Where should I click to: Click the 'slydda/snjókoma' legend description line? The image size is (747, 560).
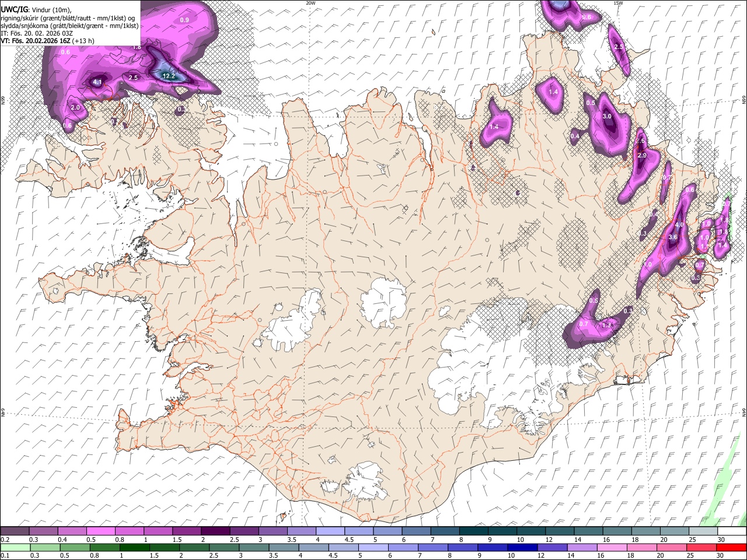point(69,26)
